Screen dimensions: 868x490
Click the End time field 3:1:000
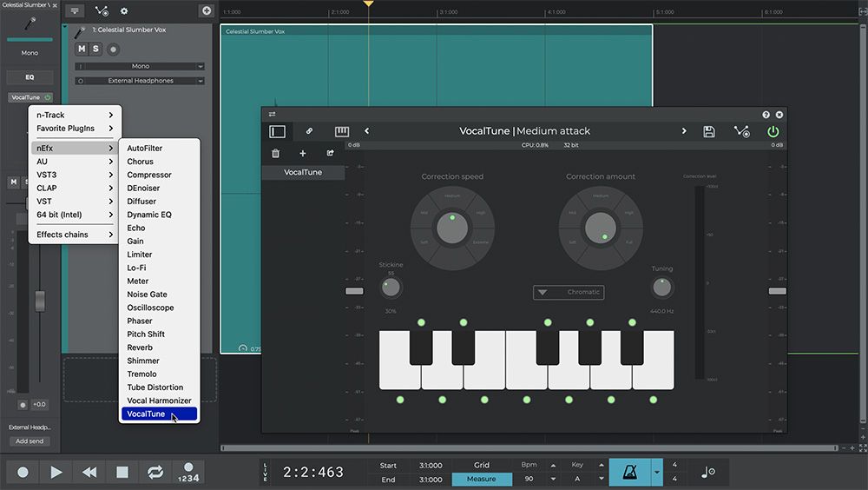pos(431,480)
